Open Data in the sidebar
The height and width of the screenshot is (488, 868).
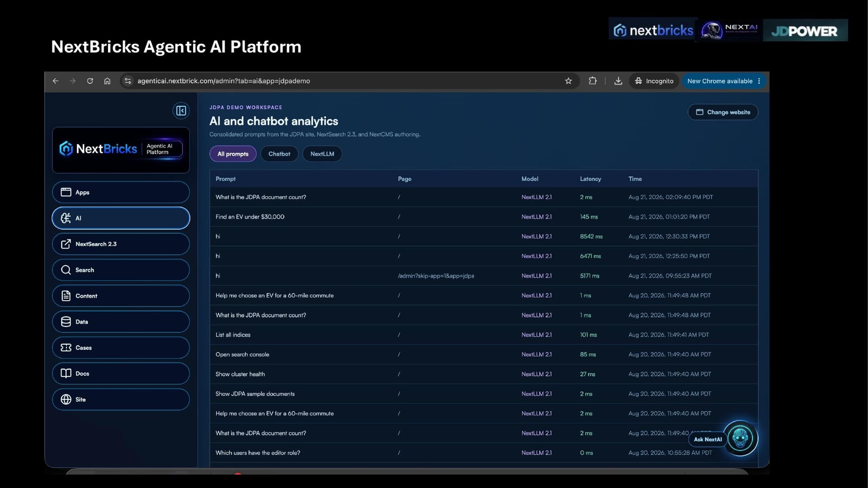click(121, 322)
